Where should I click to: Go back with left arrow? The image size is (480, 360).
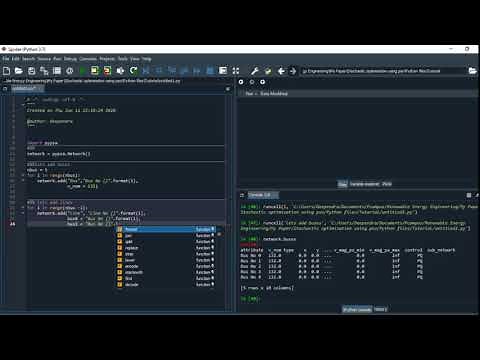281,71
